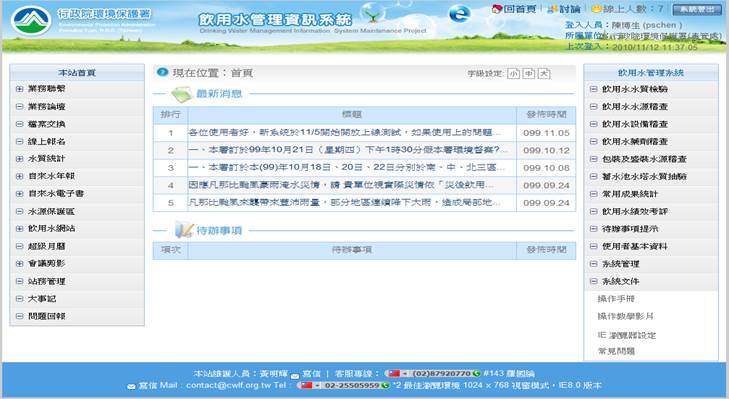Screen dimensions: 729x399
Task: Click the 本站首頁 panel header
Action: coord(77,73)
